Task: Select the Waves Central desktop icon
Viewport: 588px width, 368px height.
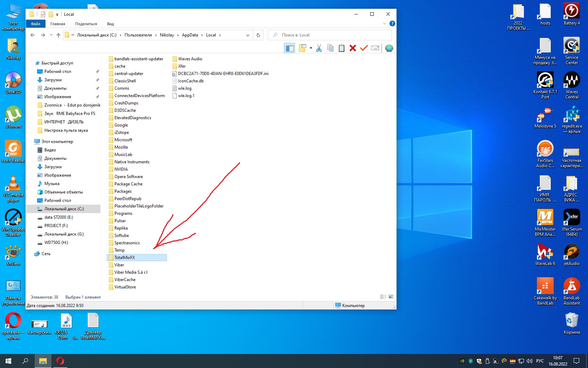Action: [572, 85]
